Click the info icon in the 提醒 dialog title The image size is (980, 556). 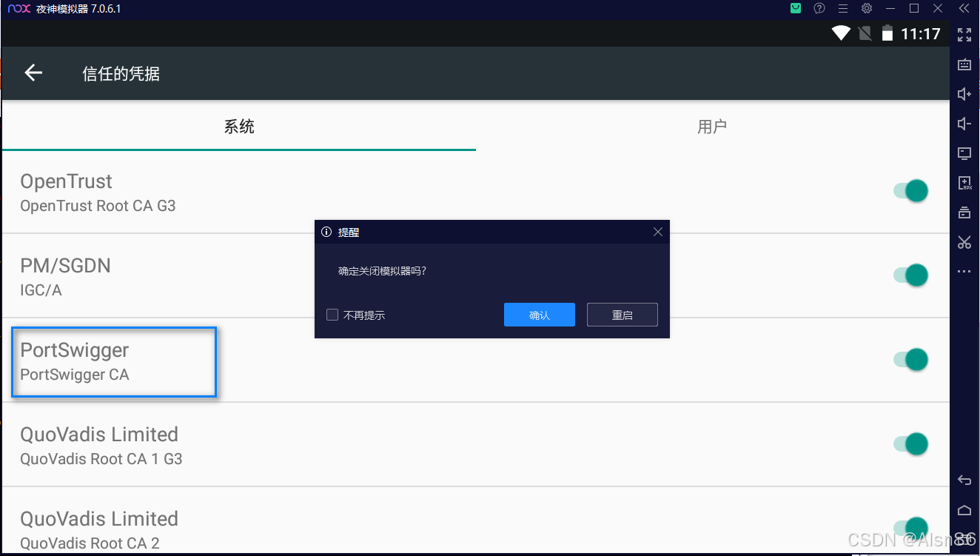point(326,232)
